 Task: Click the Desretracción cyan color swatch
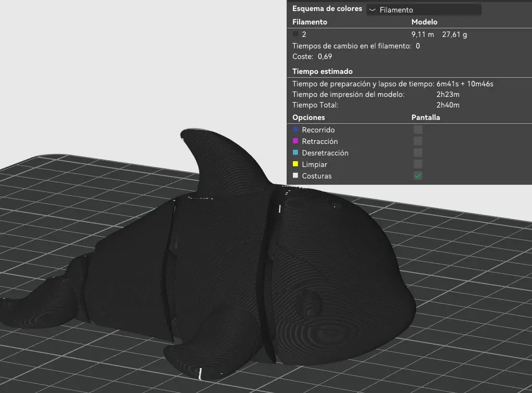click(295, 153)
